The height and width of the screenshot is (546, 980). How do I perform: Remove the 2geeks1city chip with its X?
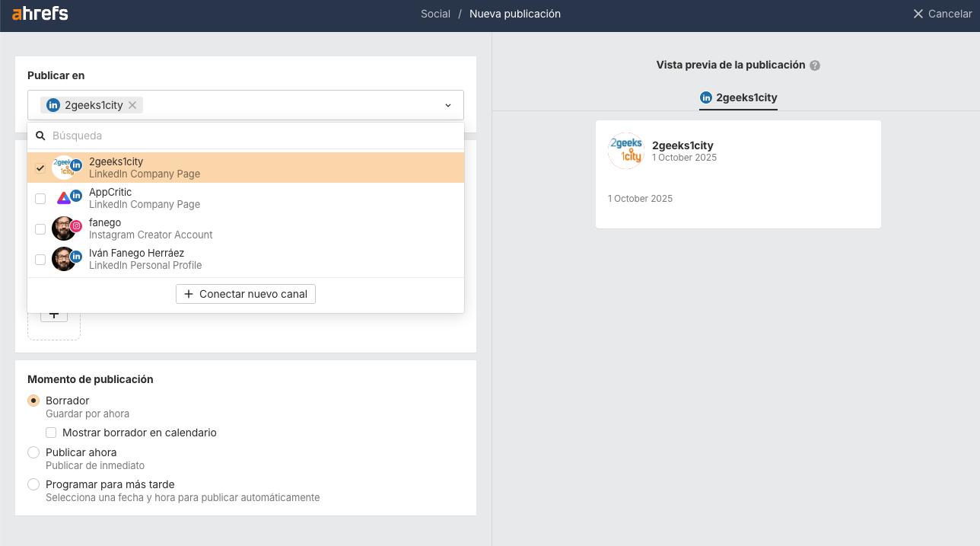pos(132,105)
